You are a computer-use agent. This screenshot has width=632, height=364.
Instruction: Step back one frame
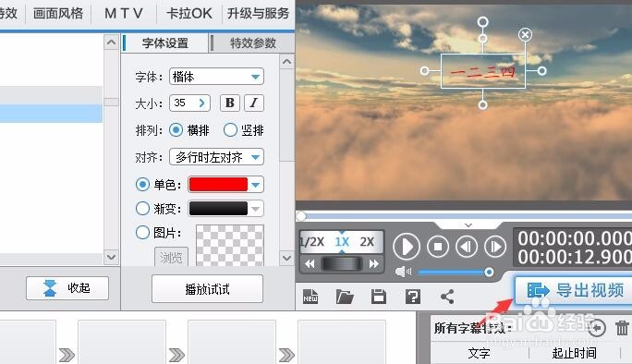pyautogui.click(x=467, y=247)
